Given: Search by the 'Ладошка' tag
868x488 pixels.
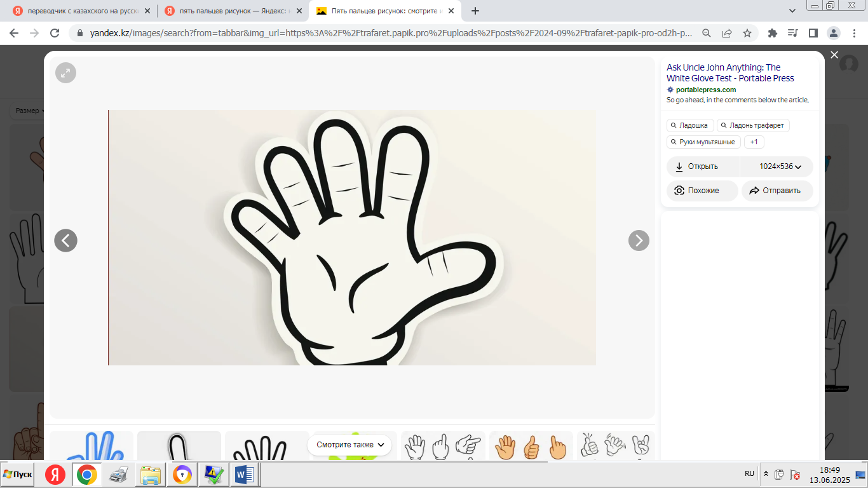Looking at the screenshot, I should click(x=690, y=125).
